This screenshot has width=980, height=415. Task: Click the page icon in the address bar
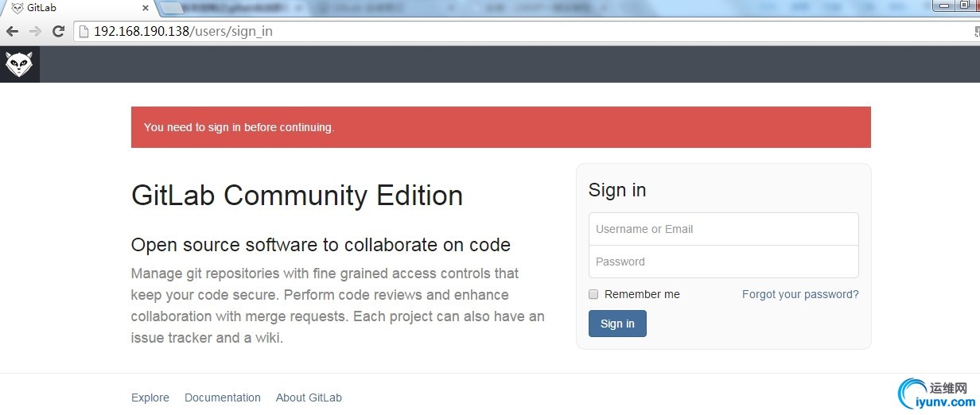[83, 32]
